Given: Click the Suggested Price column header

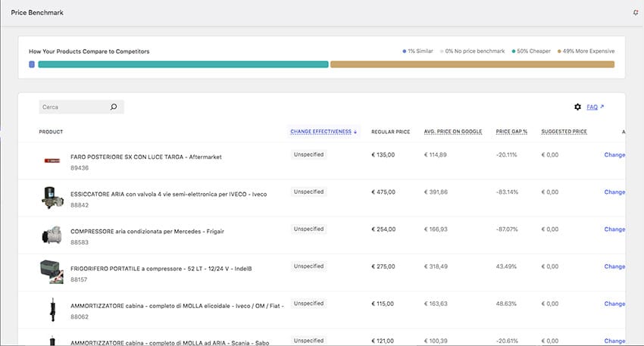Looking at the screenshot, I should coord(564,132).
